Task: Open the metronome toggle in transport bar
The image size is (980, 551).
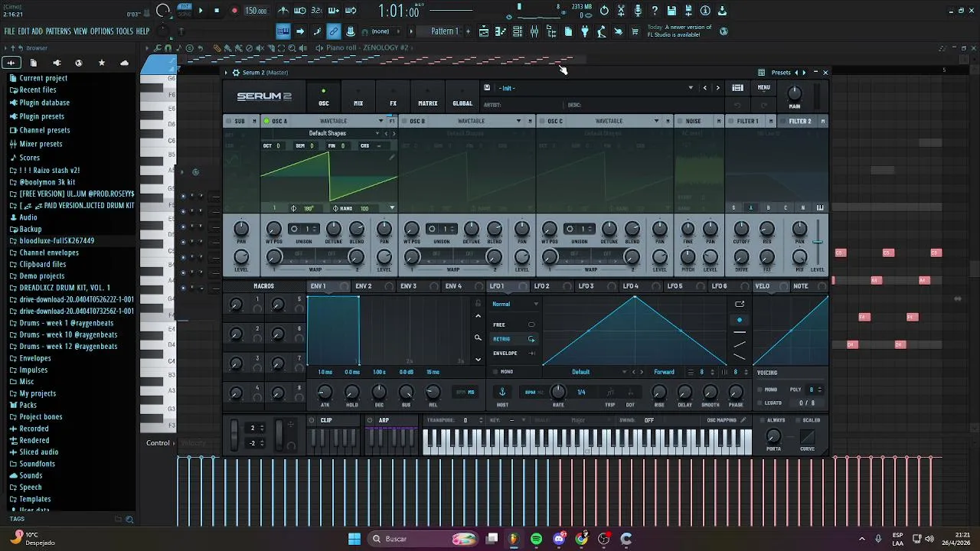Action: click(x=283, y=11)
